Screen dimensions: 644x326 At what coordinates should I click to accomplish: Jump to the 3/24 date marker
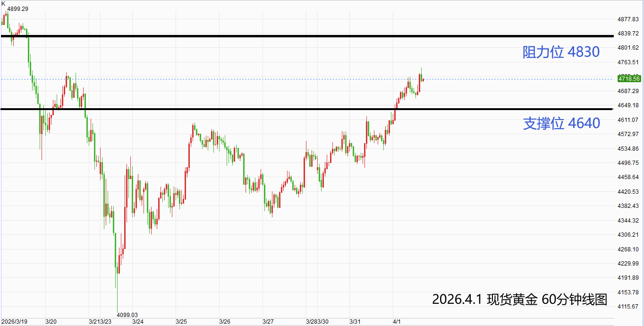coord(138,322)
